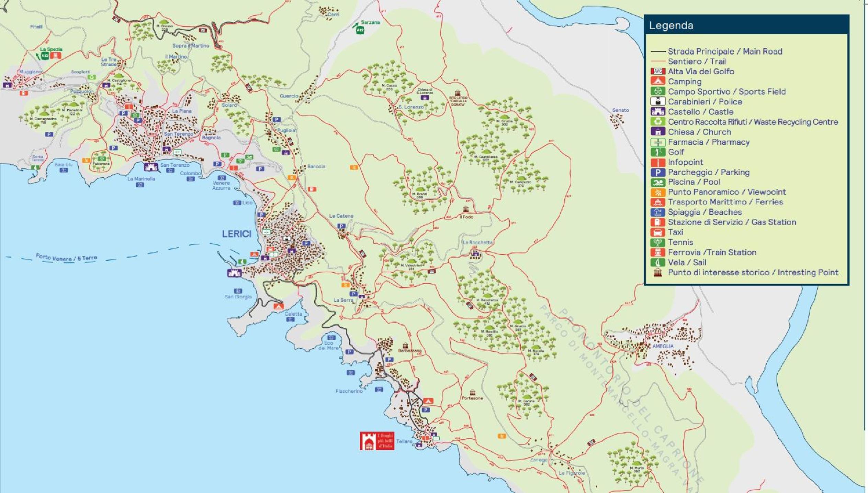Click the Legenda panel title
The height and width of the screenshot is (493, 868).
point(671,25)
